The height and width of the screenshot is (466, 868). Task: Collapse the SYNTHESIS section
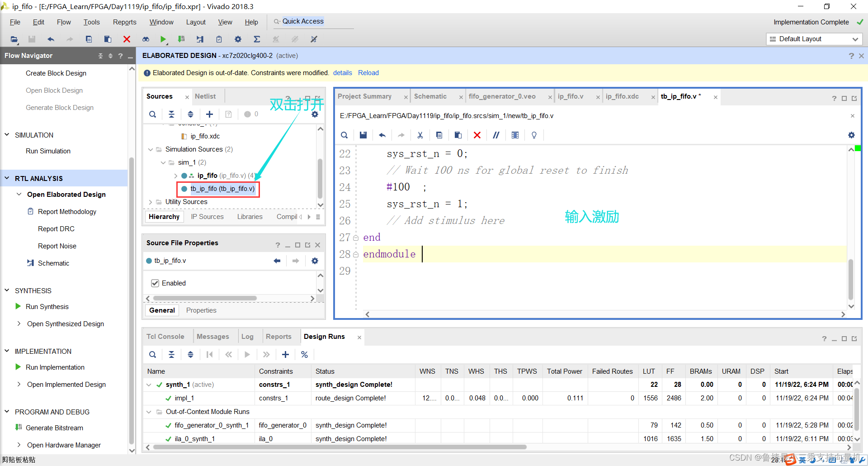coord(7,290)
